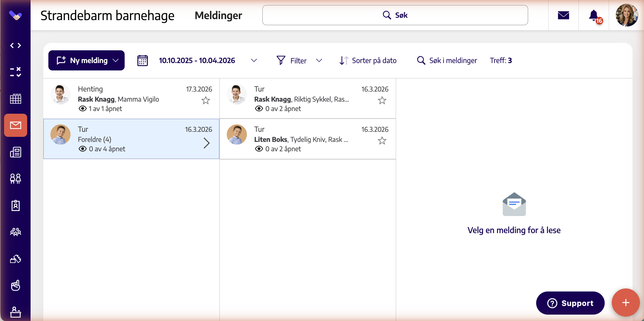The width and height of the screenshot is (644, 321).
Task: Expand the sidebar with the arrows icon
Action: coord(15,45)
